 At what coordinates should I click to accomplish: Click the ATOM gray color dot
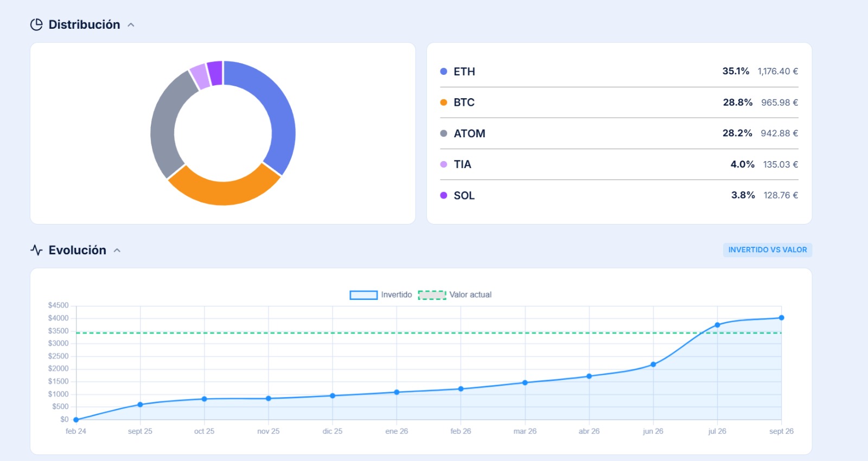(x=444, y=133)
